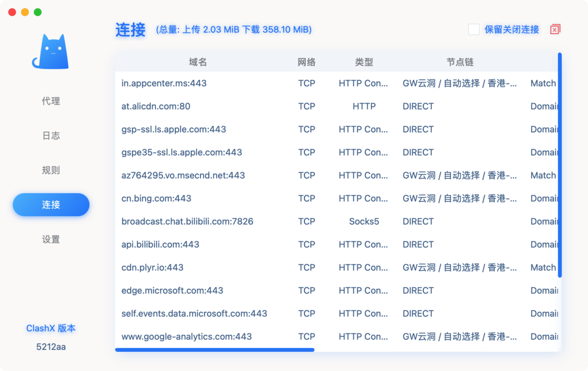The image size is (588, 371).
Task: Open the 日志 page in sidebar
Action: 51,136
